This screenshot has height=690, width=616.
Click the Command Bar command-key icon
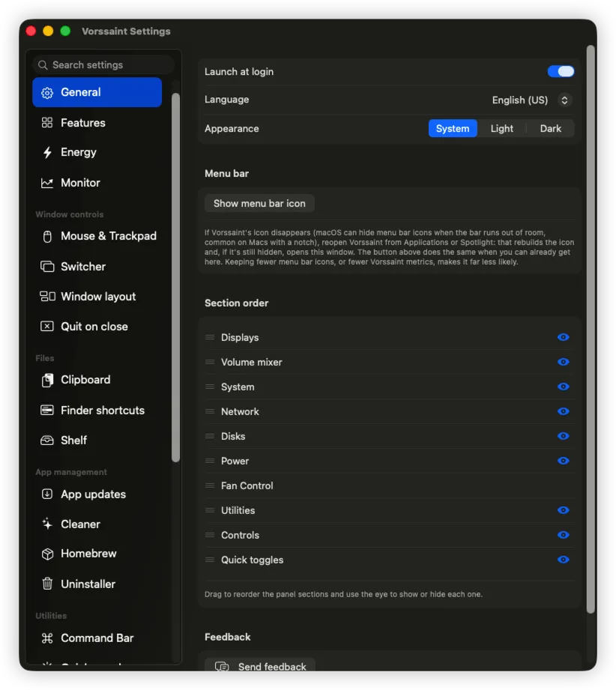pos(47,638)
